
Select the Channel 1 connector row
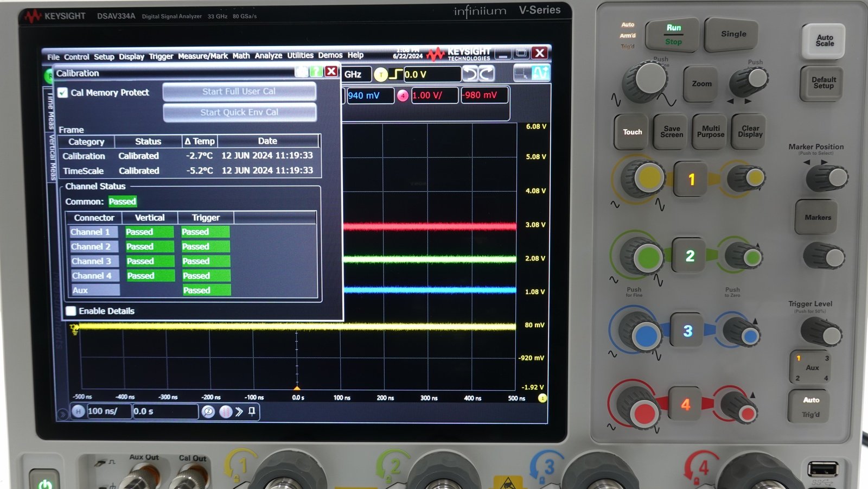coord(94,232)
